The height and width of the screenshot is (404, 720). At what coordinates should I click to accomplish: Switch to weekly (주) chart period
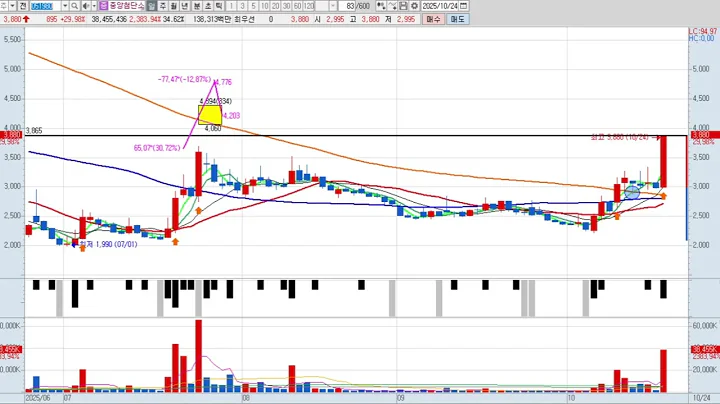click(x=163, y=6)
